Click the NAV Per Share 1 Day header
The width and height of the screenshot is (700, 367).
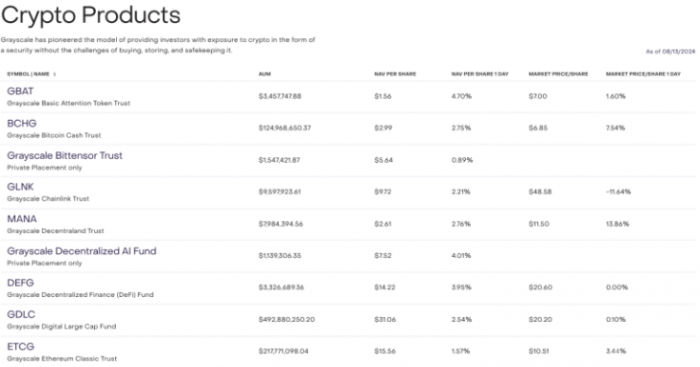pyautogui.click(x=480, y=74)
